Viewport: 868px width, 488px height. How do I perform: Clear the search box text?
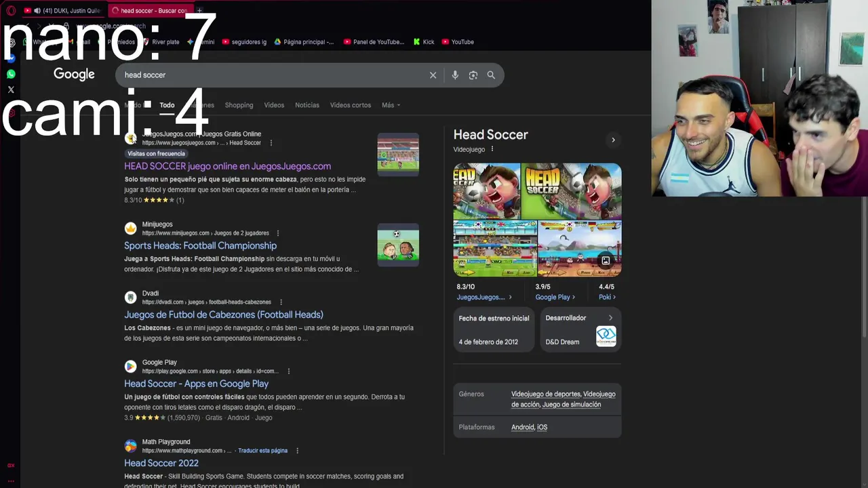(x=433, y=75)
